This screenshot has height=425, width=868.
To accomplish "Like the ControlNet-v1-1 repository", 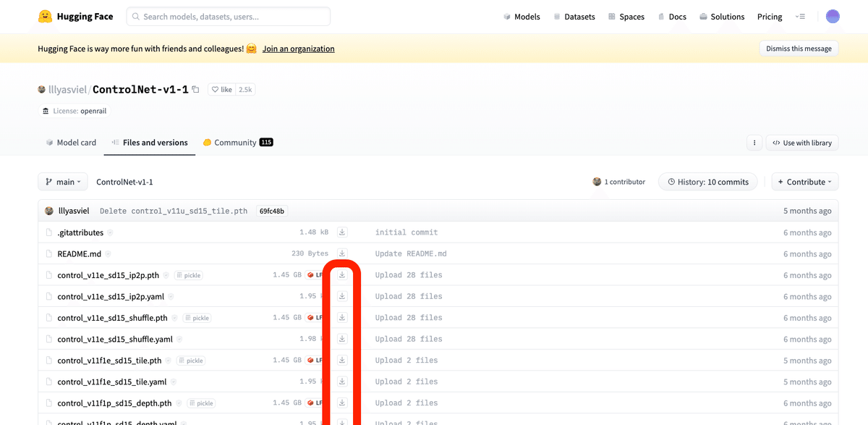I will [x=221, y=90].
